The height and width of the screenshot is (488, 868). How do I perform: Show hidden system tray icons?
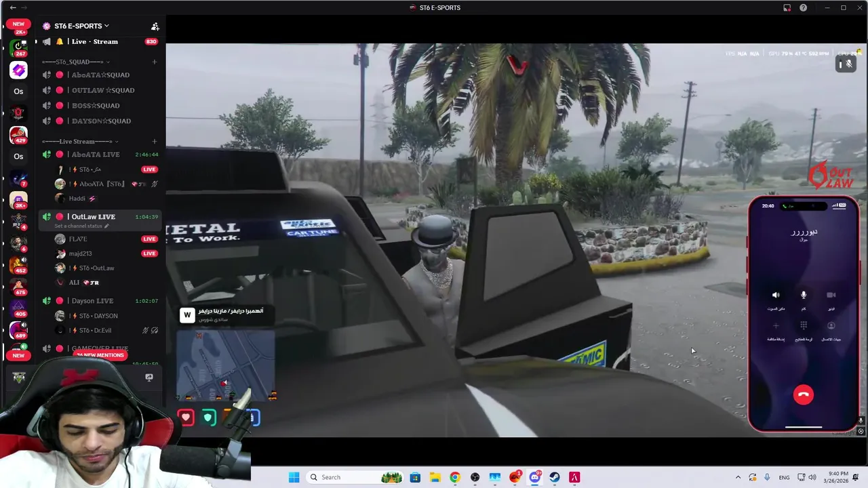[x=738, y=477]
